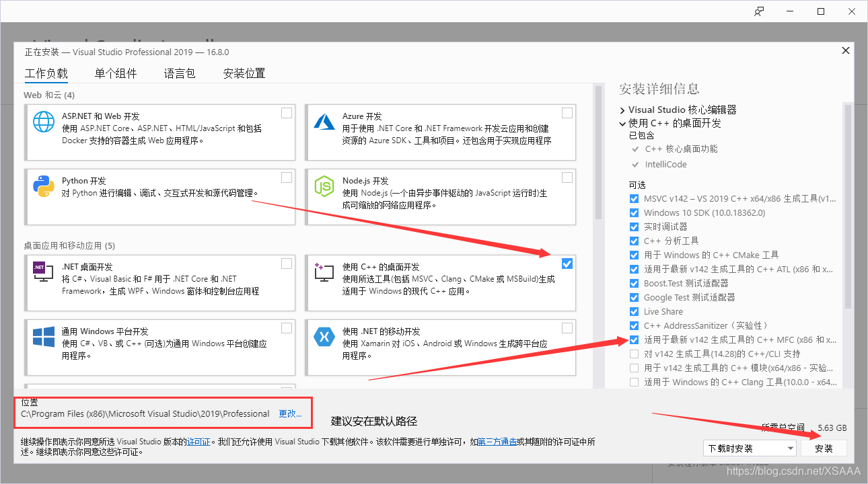Click the feedback icon in title bar
868x484 pixels.
click(x=759, y=11)
